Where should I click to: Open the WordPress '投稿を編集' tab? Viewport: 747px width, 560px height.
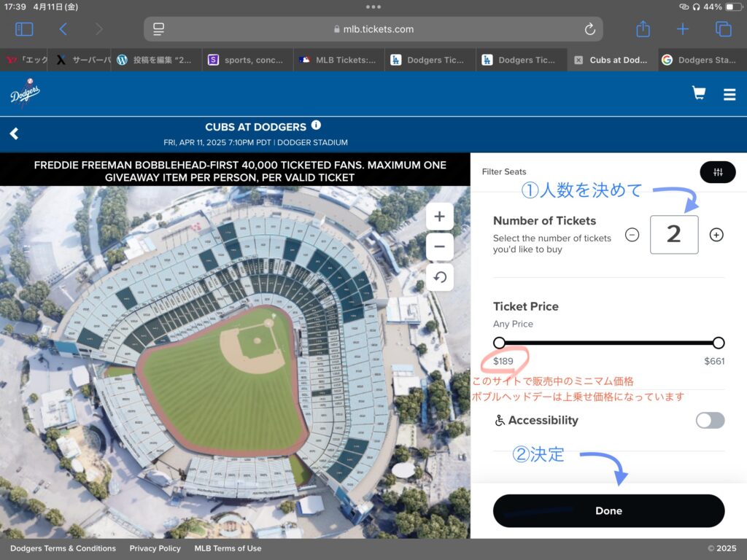(156, 60)
